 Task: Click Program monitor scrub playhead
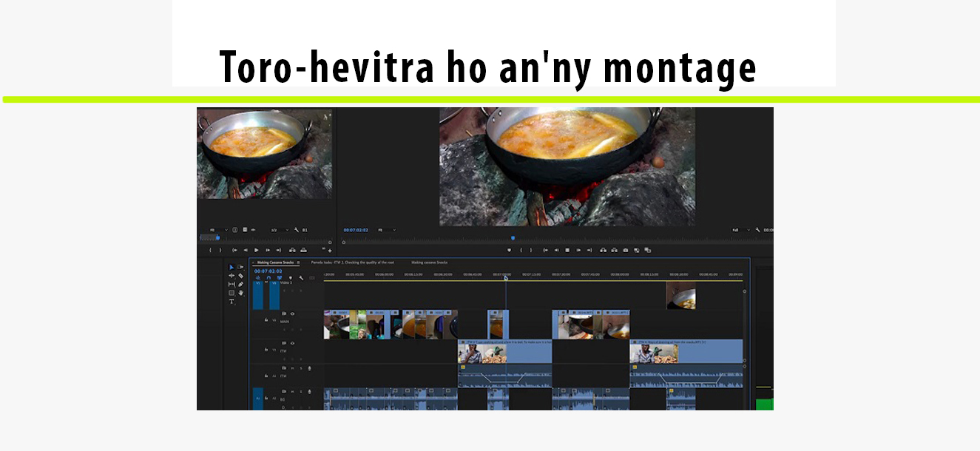click(x=513, y=238)
